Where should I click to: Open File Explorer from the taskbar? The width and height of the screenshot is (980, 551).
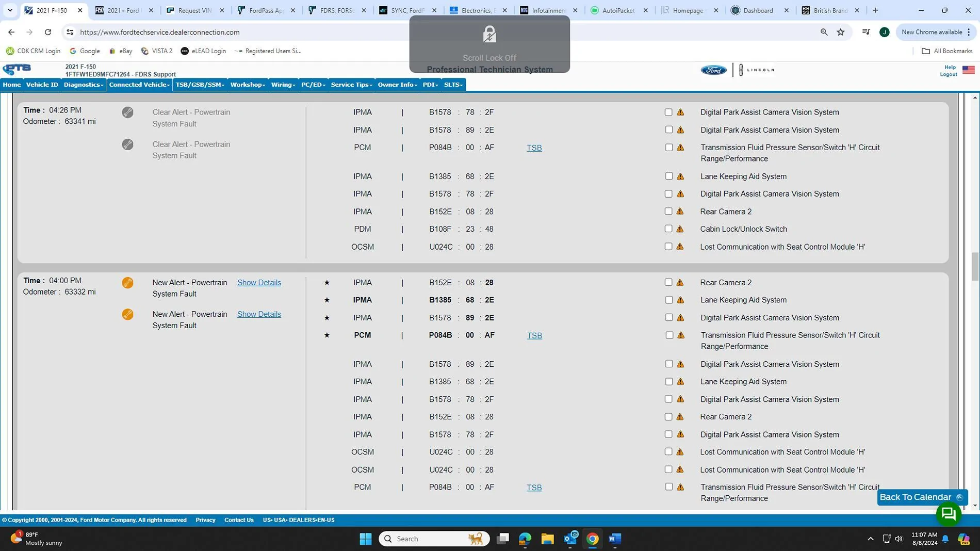pos(547,539)
